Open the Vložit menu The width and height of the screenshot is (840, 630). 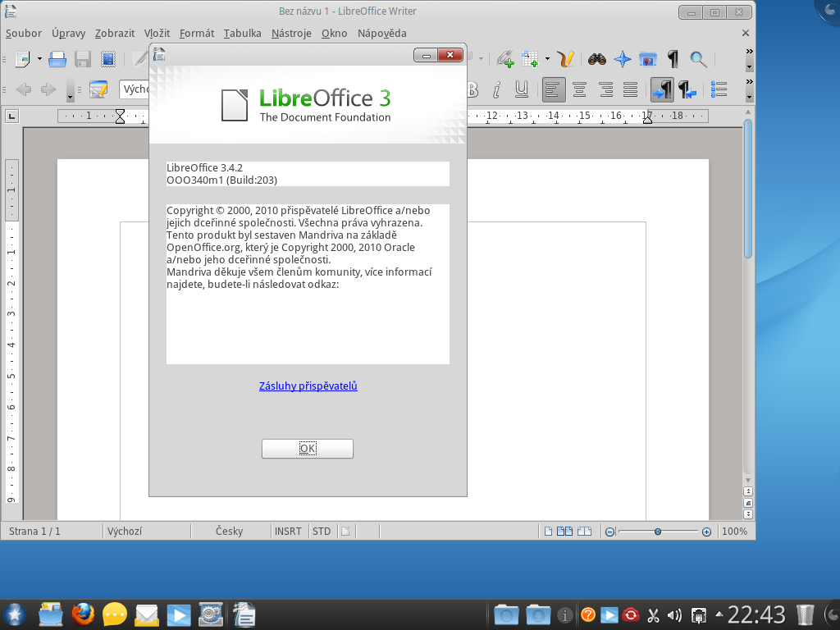coord(157,33)
